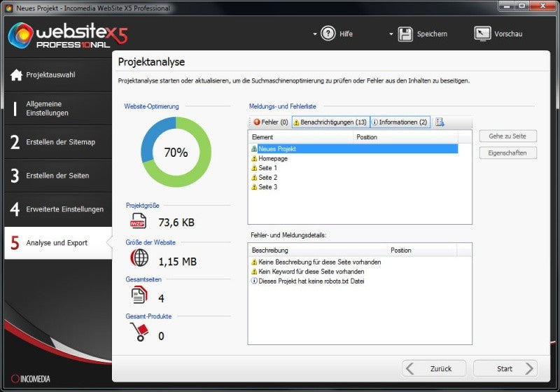The width and height of the screenshot is (560, 392).
Task: Click the app icon in the title bar
Action: point(8,8)
